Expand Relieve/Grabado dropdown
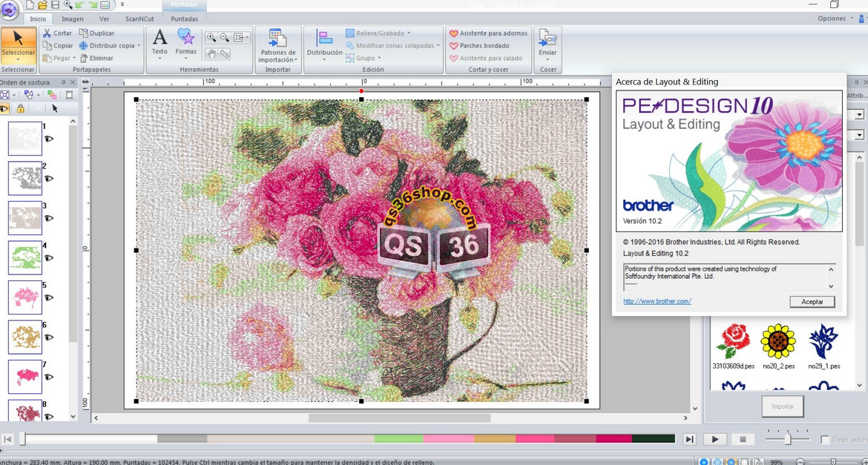 coord(409,33)
